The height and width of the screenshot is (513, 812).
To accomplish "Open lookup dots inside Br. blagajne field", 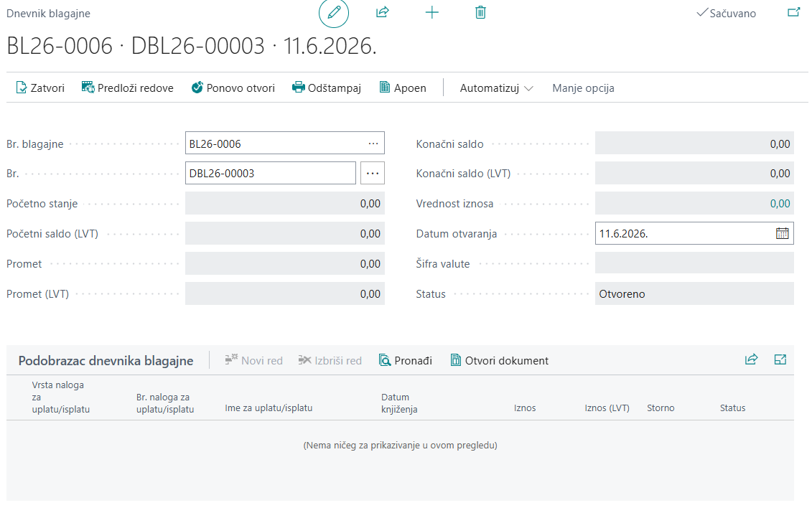I will (373, 143).
